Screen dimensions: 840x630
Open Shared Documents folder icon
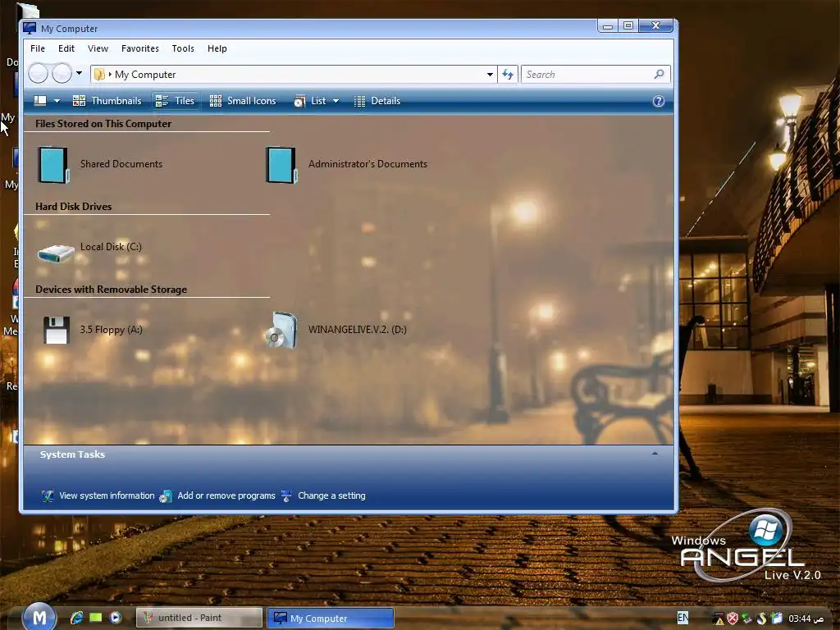[53, 165]
